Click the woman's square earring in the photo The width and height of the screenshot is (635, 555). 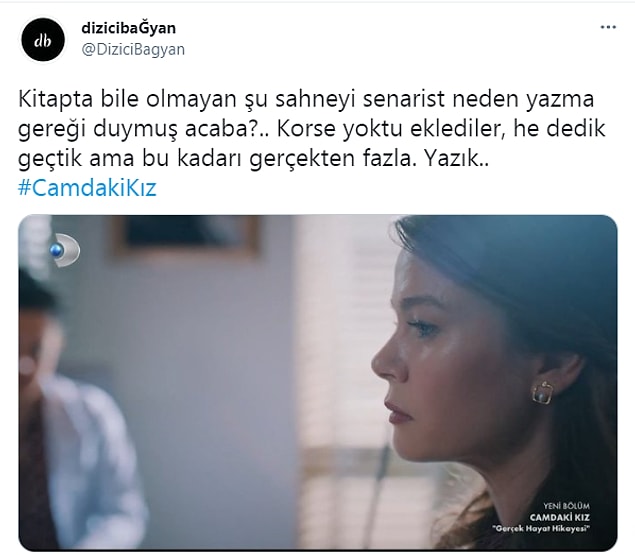pos(542,392)
